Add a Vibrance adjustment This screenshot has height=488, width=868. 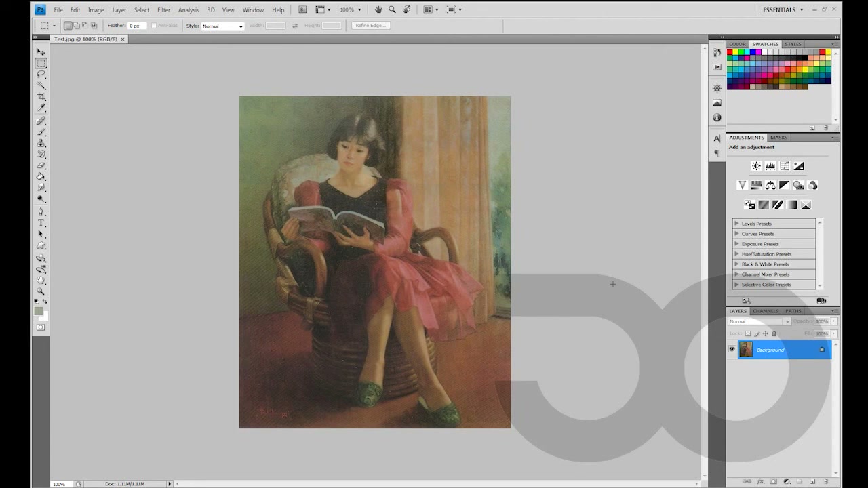[742, 185]
